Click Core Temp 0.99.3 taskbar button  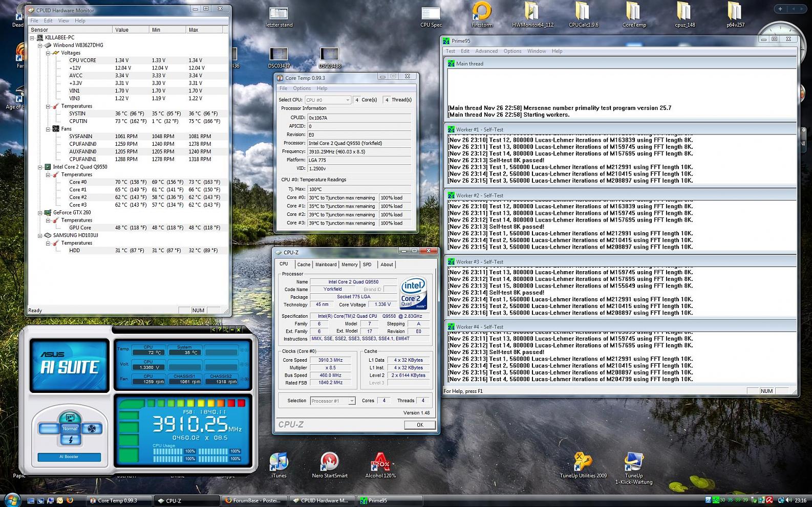[118, 500]
